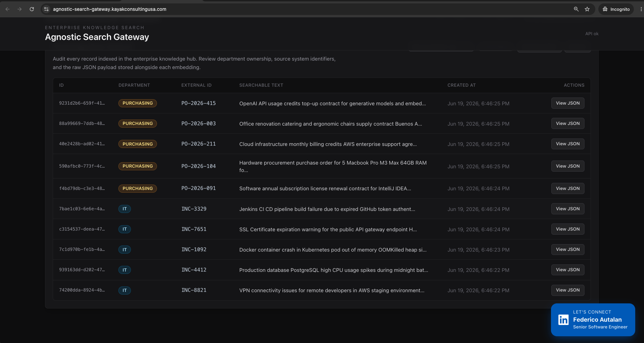
Task: Click Software annual subscription IntelliJ text
Action: (x=325, y=189)
